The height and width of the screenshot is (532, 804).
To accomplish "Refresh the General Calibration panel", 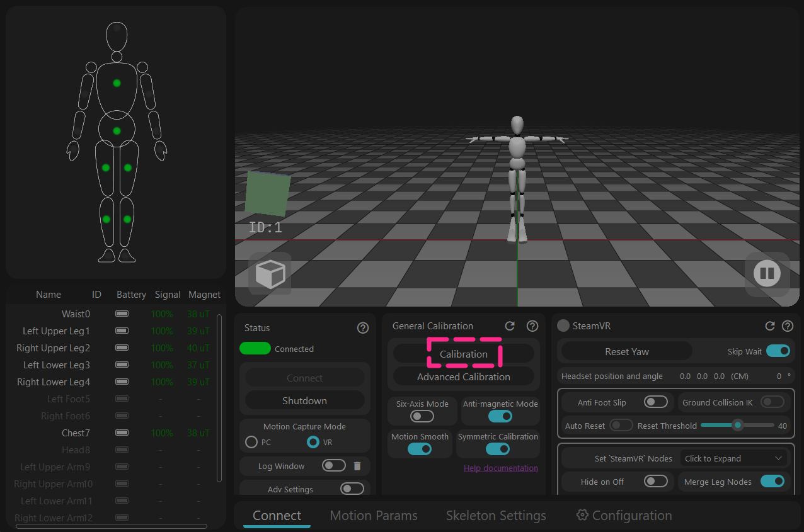I will (x=510, y=325).
